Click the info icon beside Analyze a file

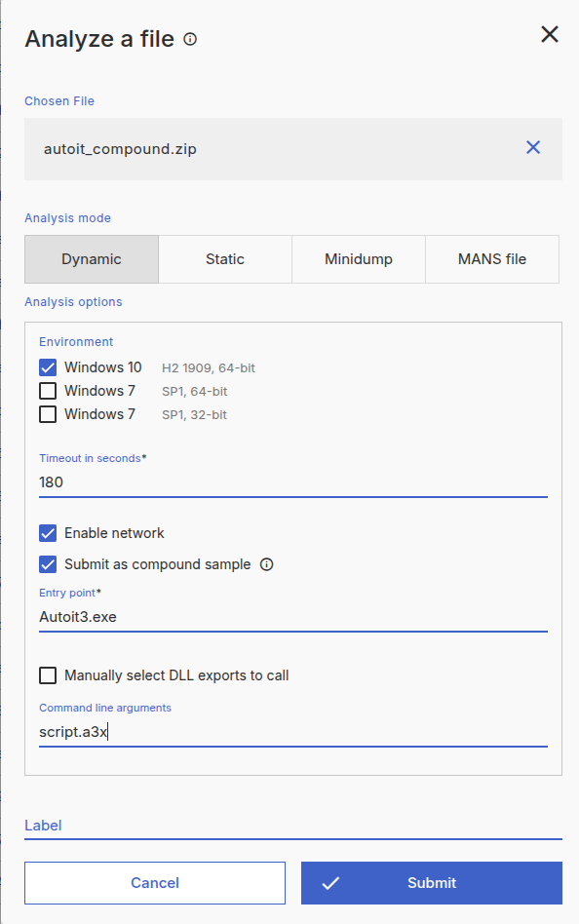(190, 40)
